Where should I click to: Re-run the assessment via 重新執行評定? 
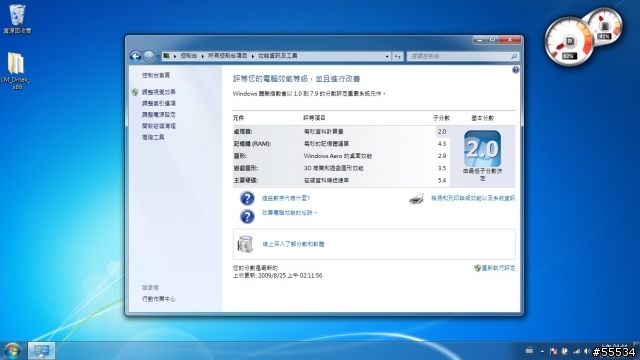click(x=498, y=268)
